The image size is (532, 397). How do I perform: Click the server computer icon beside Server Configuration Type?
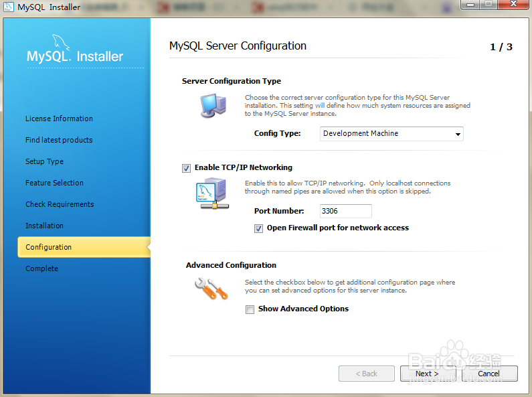tap(213, 106)
